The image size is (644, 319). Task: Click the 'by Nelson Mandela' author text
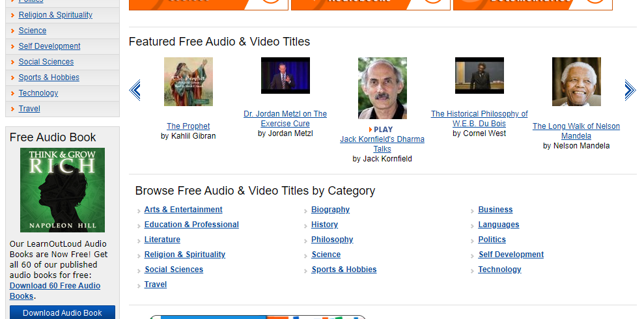click(576, 146)
